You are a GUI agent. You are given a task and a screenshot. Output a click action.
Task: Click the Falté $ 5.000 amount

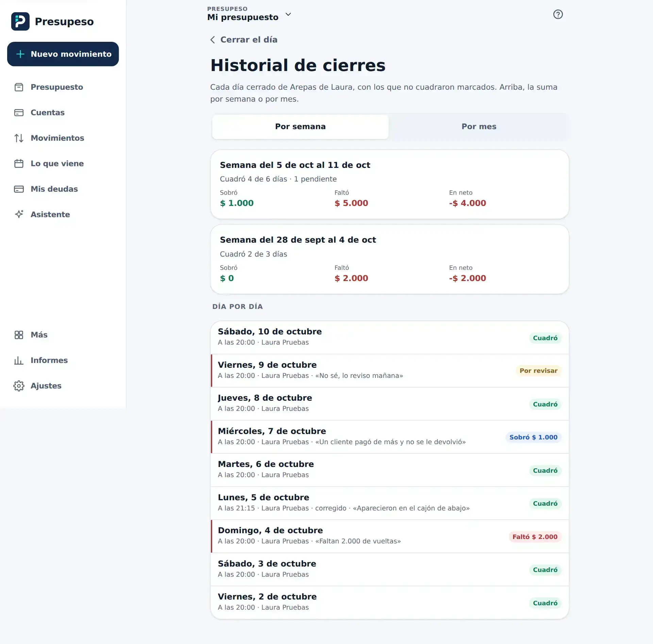(x=351, y=203)
